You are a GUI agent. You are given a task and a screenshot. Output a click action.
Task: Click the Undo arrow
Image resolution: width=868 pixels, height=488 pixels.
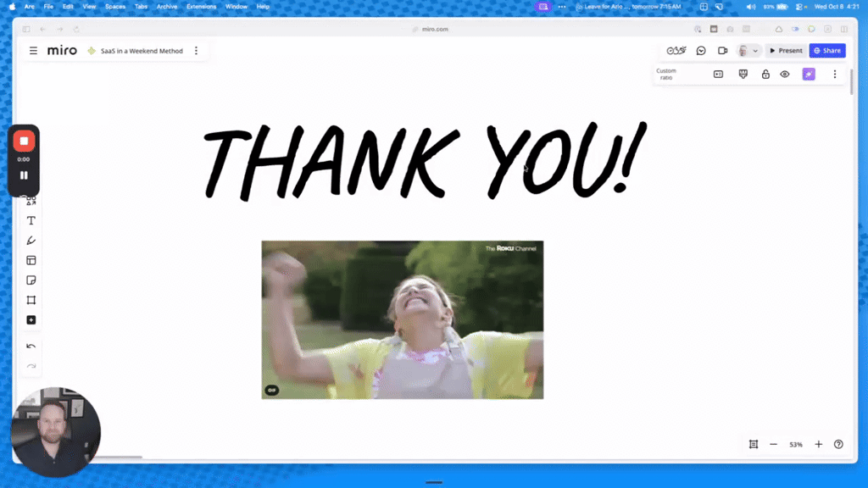point(31,347)
